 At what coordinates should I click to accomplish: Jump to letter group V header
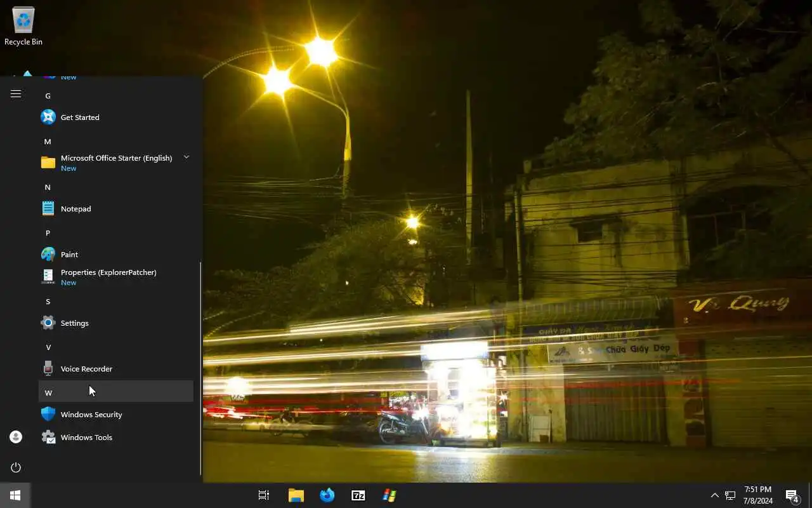pyautogui.click(x=48, y=347)
